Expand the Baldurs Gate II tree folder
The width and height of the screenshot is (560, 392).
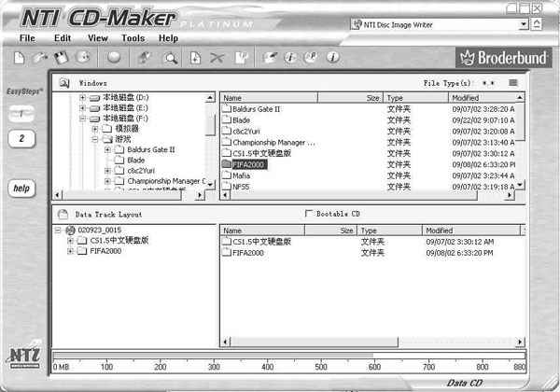point(107,149)
